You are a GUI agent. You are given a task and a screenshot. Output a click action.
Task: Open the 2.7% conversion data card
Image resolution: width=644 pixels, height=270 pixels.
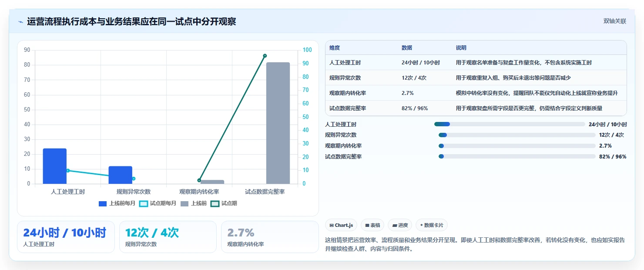pos(270,237)
